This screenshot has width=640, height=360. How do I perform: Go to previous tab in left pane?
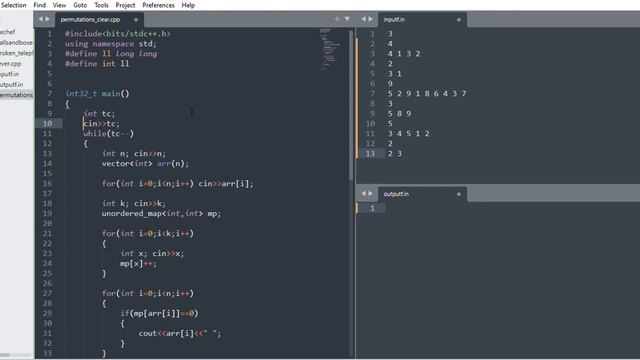(41, 19)
